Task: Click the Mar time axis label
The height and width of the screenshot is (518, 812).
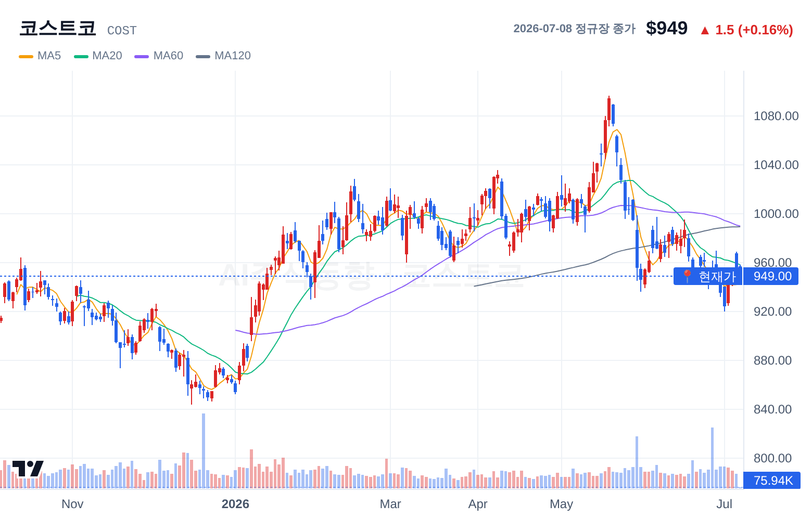Action: (390, 504)
